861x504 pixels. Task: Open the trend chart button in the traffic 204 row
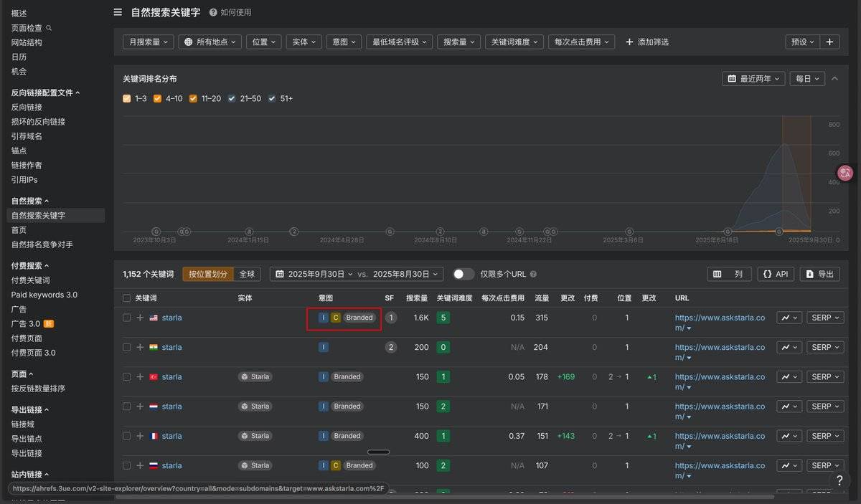click(789, 347)
